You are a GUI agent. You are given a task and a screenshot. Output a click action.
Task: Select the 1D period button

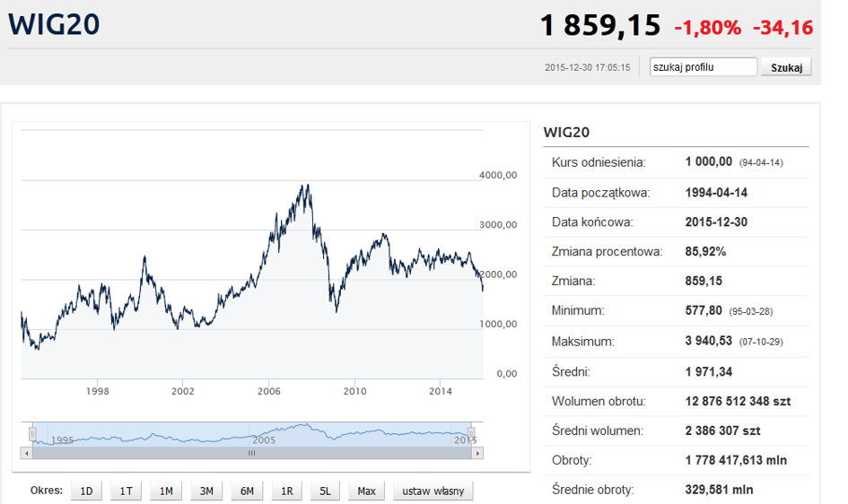point(86,491)
